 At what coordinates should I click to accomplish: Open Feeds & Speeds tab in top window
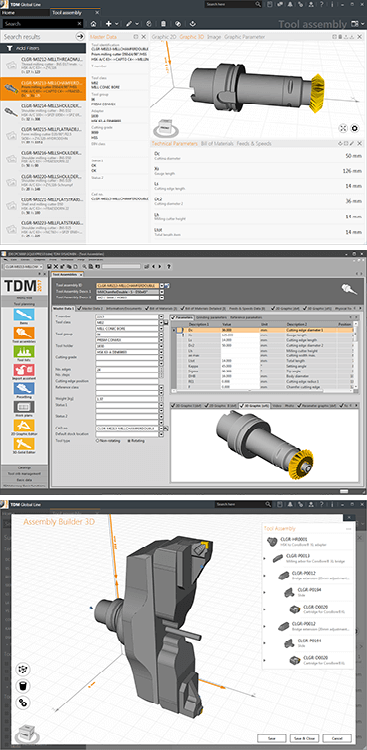[254, 143]
